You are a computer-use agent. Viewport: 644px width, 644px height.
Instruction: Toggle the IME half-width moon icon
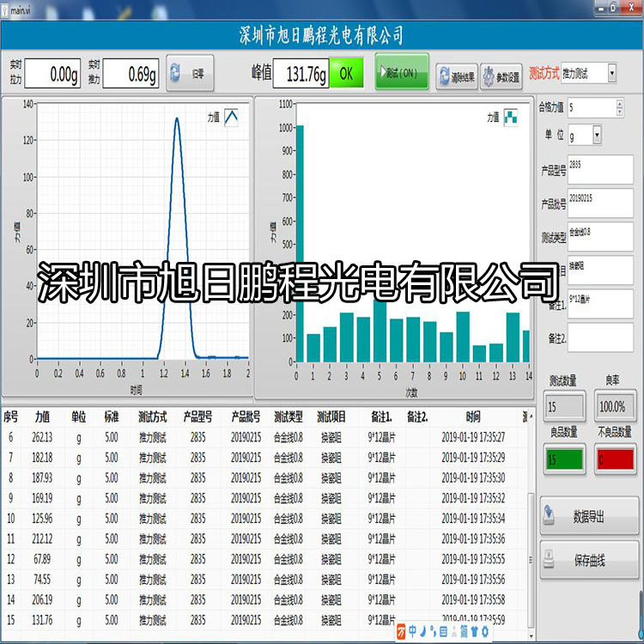point(423,631)
